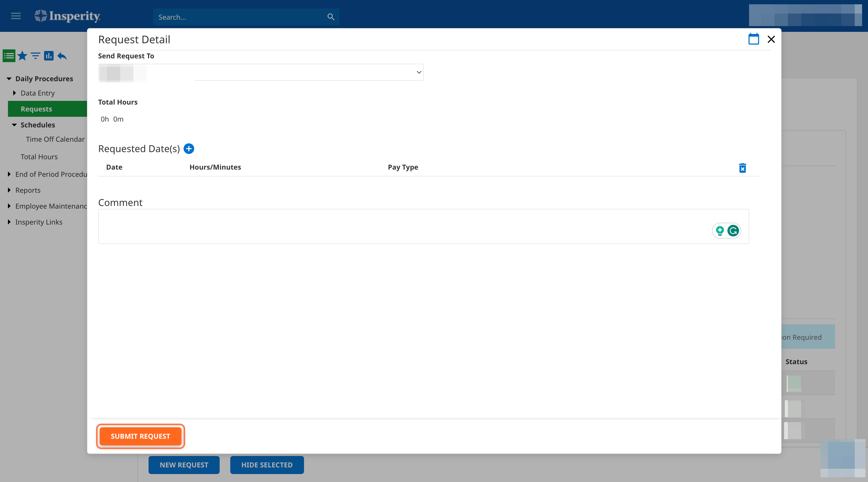Open the filter lines icon
This screenshot has height=482, width=868.
35,56
